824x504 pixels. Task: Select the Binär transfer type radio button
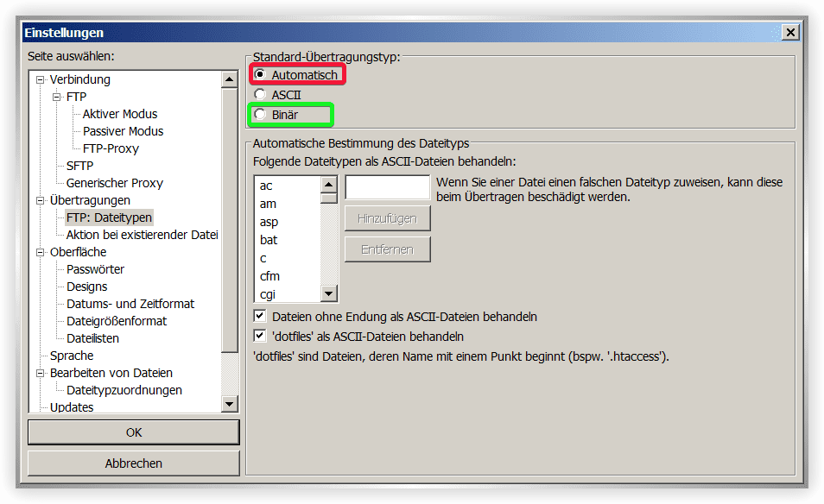click(260, 115)
